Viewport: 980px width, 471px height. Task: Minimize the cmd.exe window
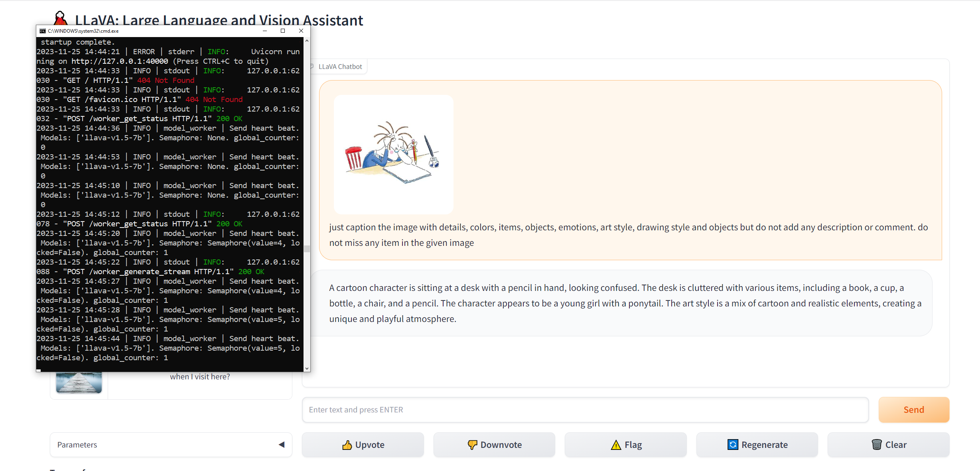(x=265, y=31)
